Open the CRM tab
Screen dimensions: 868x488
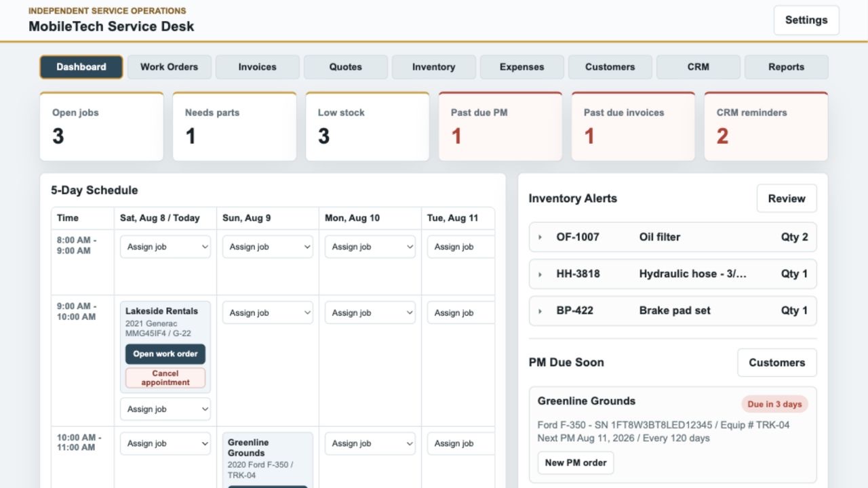pos(698,67)
